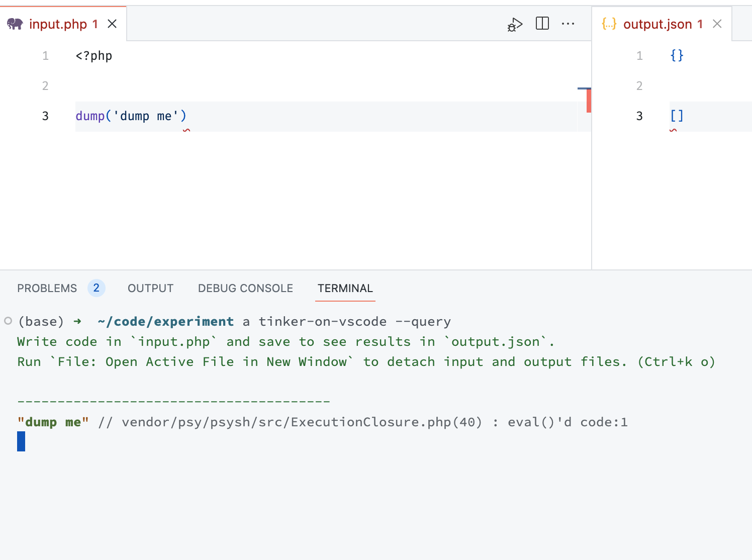
Task: Click the JSON braces icon on output.json tab
Action: pyautogui.click(x=609, y=23)
